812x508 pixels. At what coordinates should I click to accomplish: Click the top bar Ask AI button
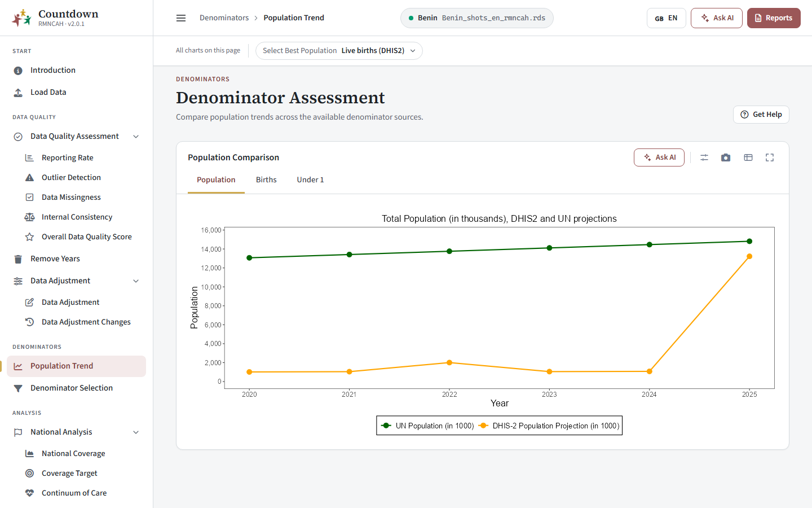717,18
